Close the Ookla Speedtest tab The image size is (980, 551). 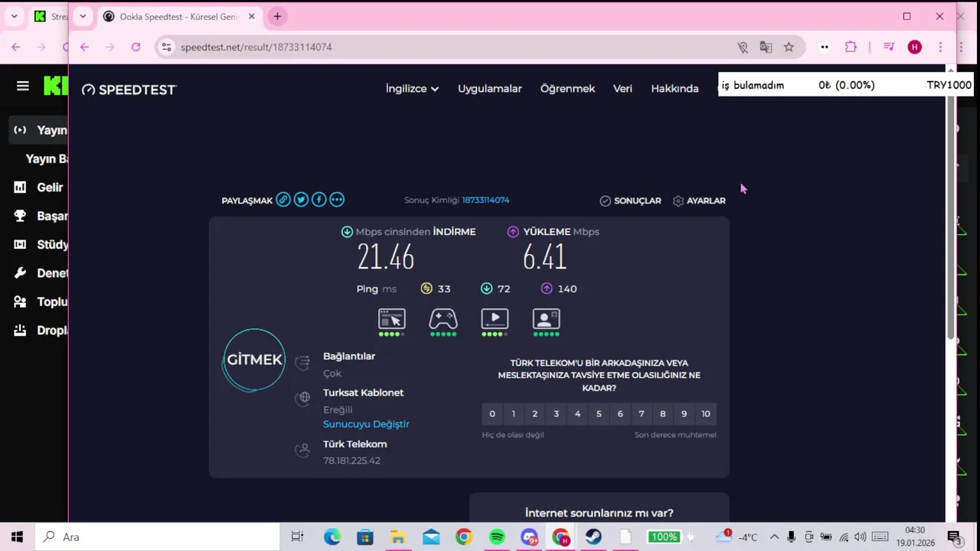coord(251,16)
